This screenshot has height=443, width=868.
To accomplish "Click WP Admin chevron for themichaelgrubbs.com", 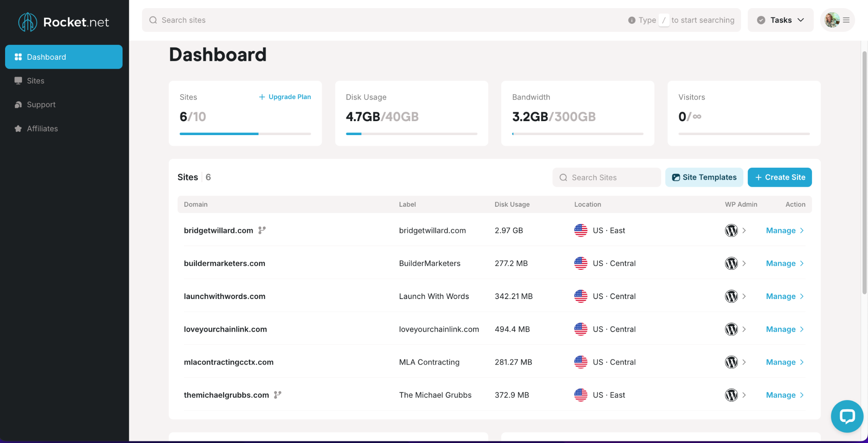I will tap(744, 395).
